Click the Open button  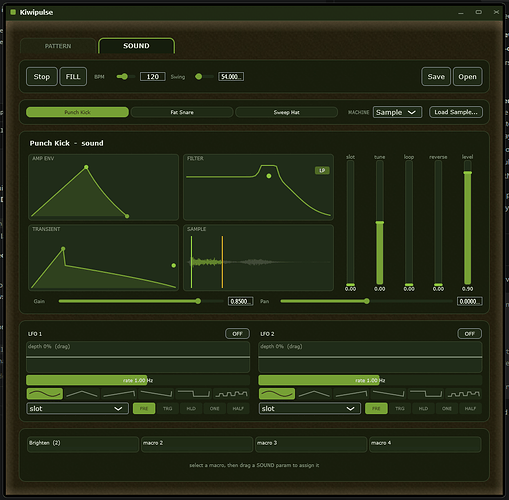pyautogui.click(x=467, y=77)
